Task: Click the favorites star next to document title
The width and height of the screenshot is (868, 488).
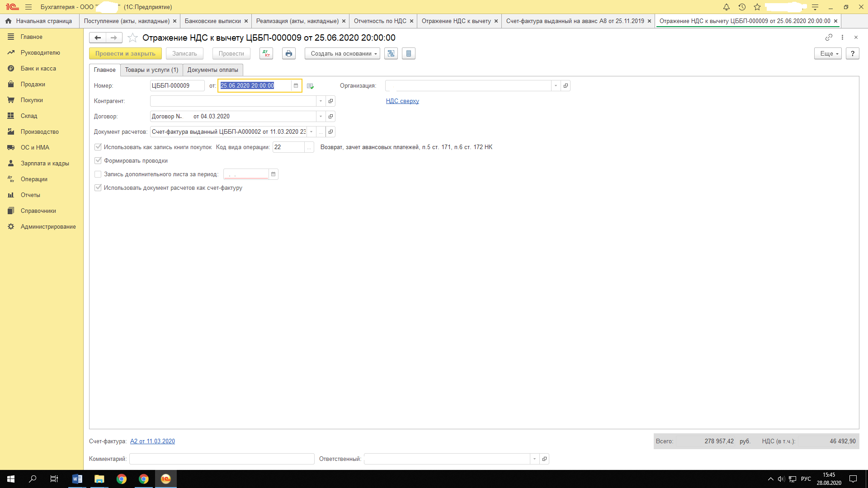Action: pos(132,38)
